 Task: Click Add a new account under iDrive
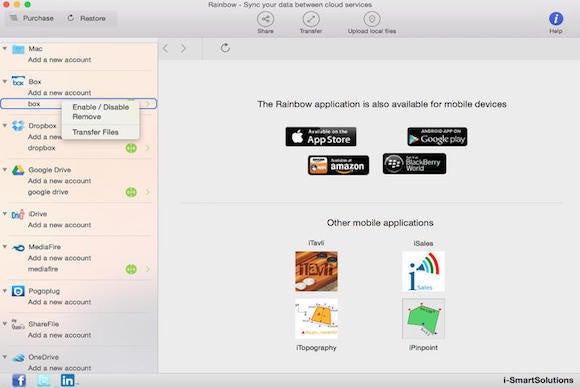click(60, 225)
